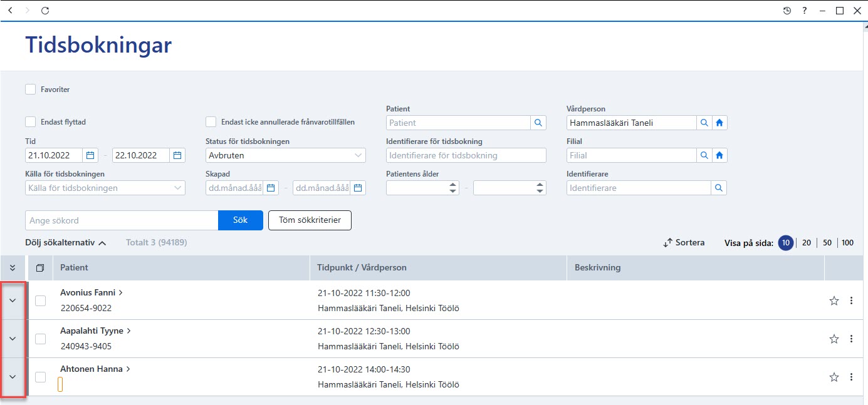Click the Töm sökkriterier button
The width and height of the screenshot is (868, 405).
coord(310,220)
